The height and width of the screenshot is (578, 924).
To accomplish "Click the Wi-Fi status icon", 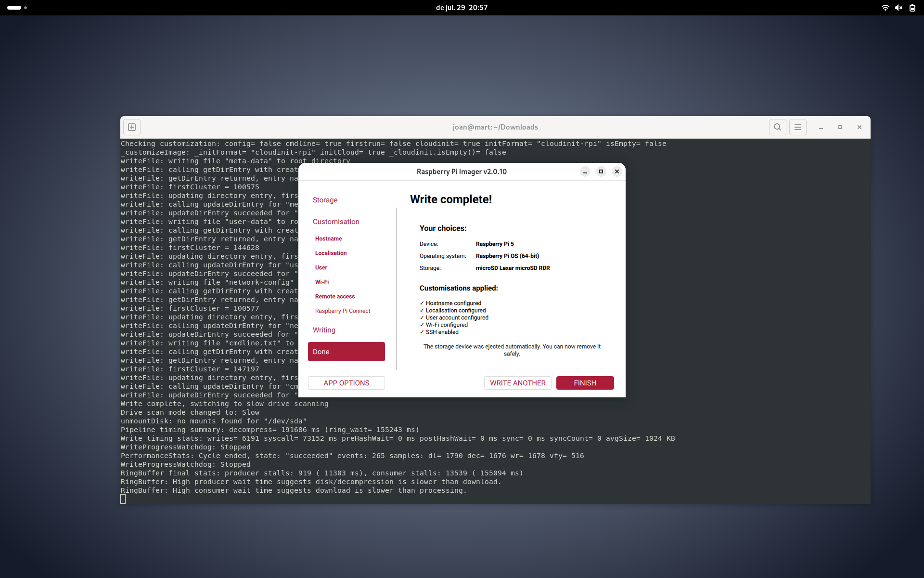I will pos(885,8).
